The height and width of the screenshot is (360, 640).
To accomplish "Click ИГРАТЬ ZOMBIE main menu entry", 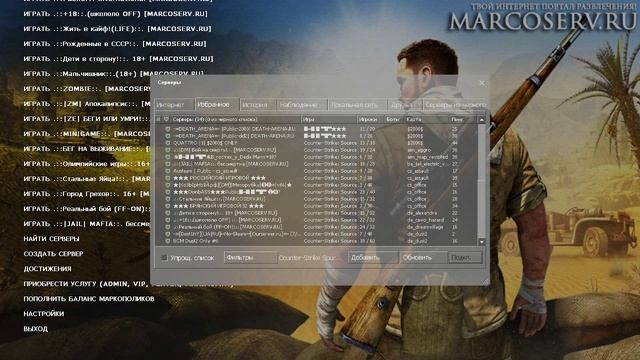I will coord(87,89).
